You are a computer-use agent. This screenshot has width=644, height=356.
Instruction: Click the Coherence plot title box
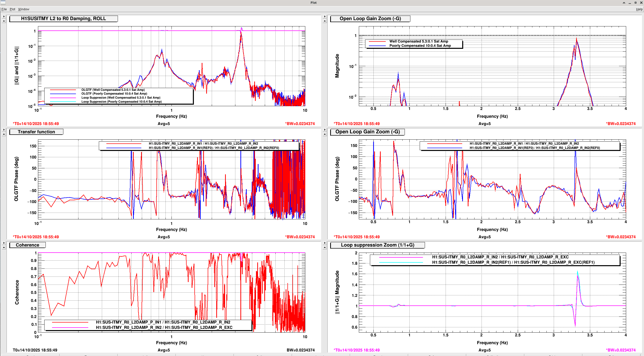tap(28, 245)
